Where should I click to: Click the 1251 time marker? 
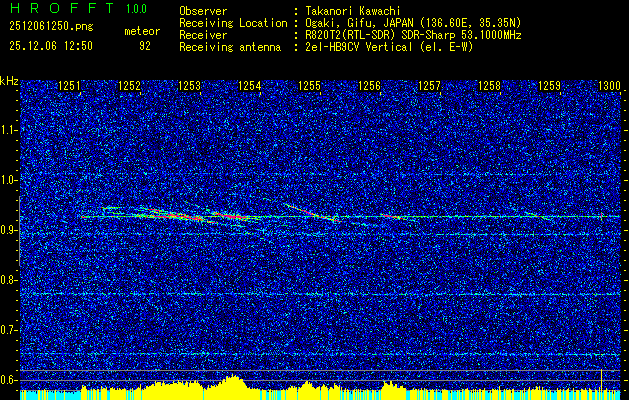tap(69, 86)
